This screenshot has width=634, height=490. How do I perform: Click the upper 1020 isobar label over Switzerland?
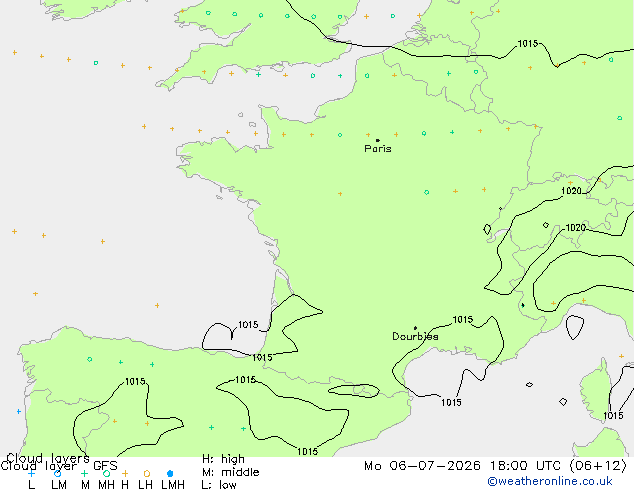pyautogui.click(x=571, y=191)
